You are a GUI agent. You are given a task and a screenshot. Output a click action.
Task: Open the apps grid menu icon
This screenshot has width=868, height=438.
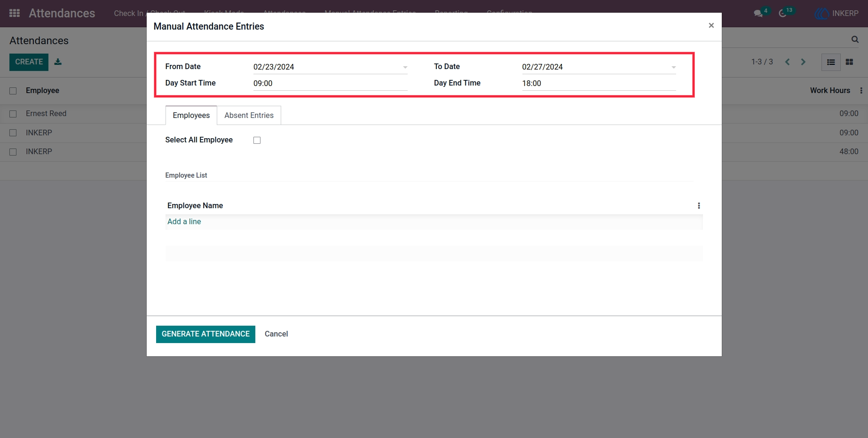click(15, 13)
